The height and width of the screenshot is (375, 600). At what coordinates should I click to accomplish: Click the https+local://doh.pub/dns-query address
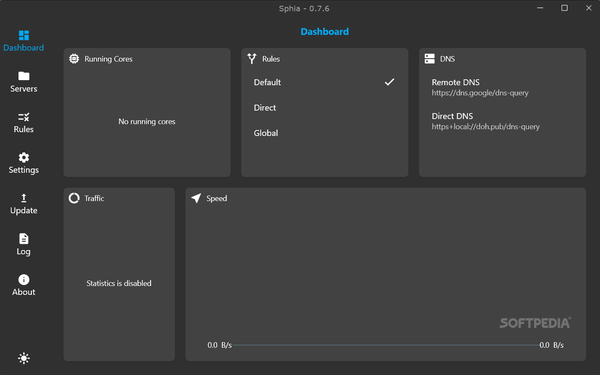[486, 127]
